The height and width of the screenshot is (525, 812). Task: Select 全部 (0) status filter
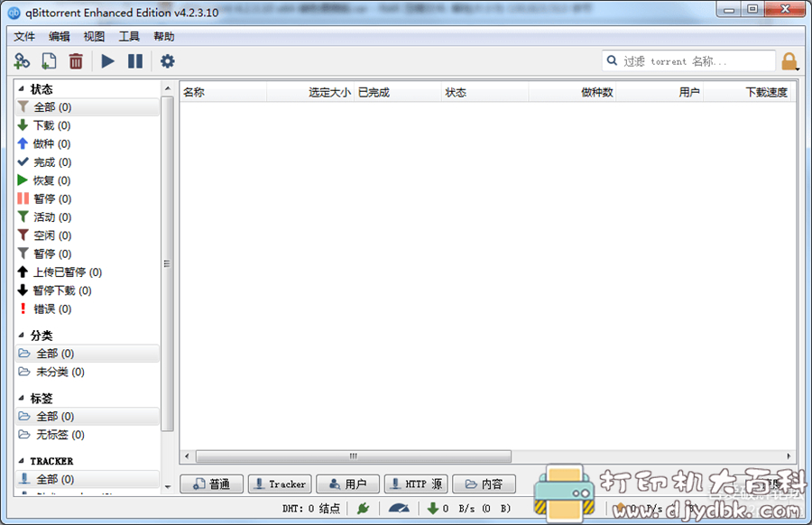pos(88,107)
